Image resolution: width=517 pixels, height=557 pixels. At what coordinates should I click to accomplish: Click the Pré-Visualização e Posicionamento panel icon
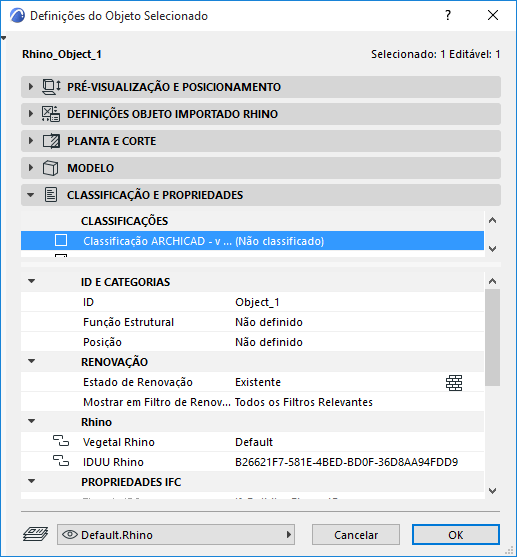(51, 87)
